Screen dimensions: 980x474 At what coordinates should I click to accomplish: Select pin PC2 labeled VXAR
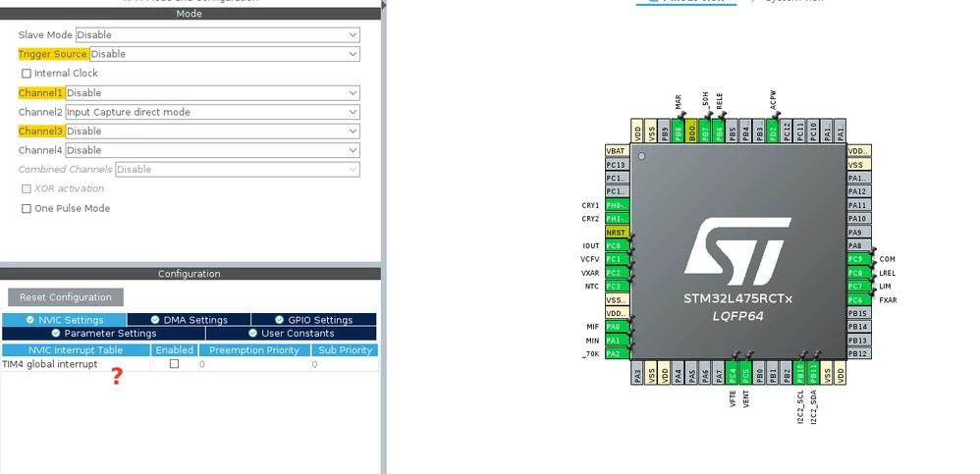pyautogui.click(x=617, y=273)
